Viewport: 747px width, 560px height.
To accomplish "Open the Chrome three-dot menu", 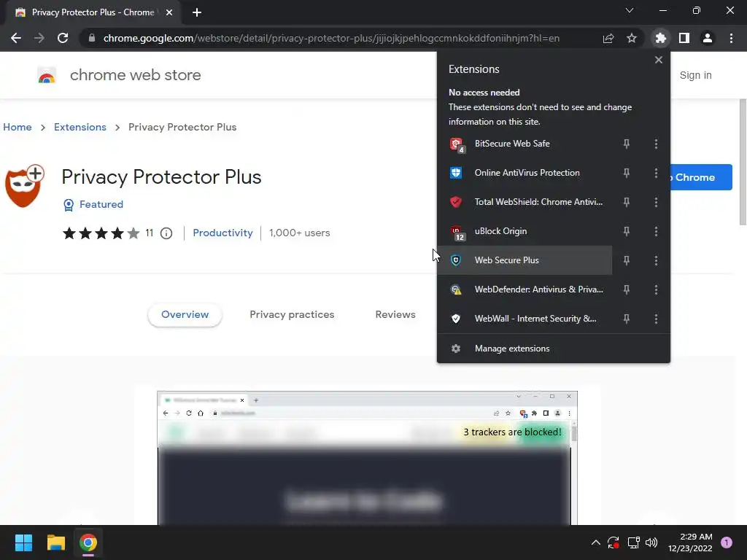I will coord(731,38).
